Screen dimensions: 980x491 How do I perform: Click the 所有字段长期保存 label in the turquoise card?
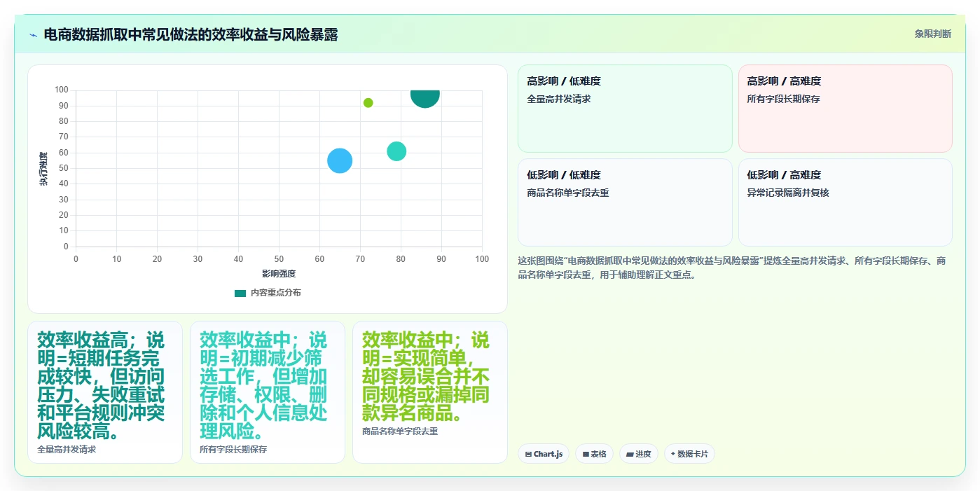click(x=233, y=450)
